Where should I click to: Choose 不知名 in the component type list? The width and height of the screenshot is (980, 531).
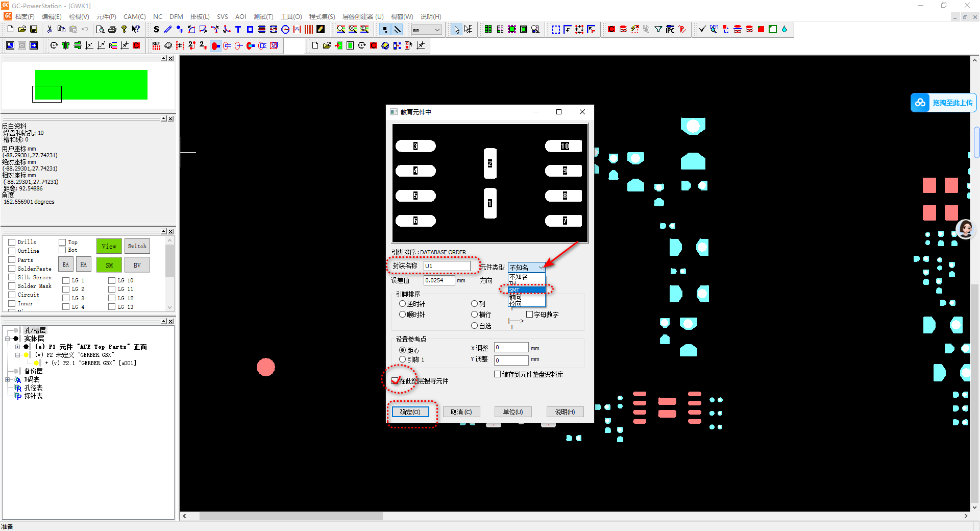coord(527,277)
